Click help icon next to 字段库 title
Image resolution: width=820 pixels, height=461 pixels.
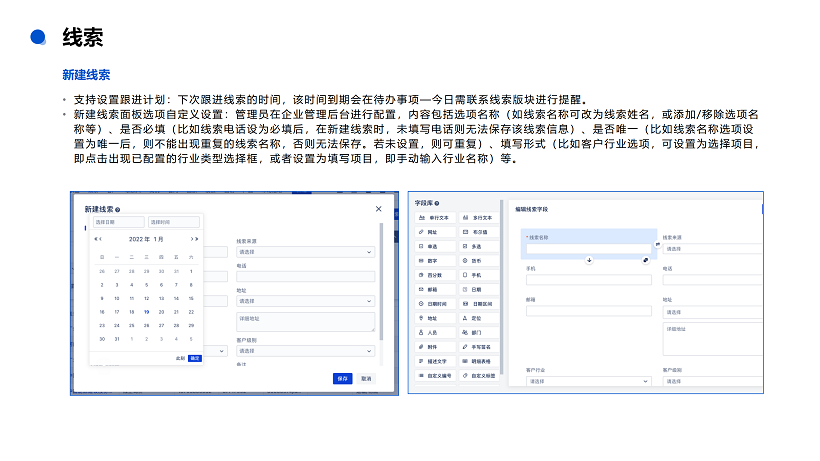click(x=437, y=203)
